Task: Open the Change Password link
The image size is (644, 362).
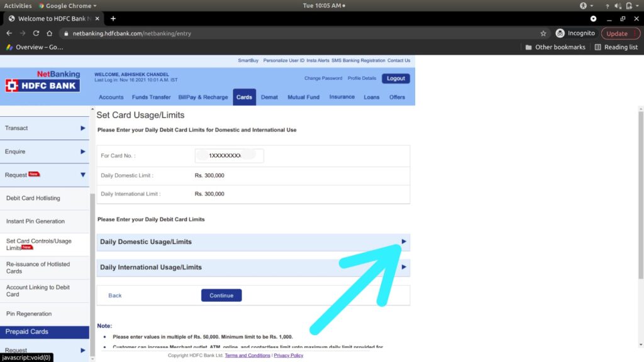Action: pos(323,78)
